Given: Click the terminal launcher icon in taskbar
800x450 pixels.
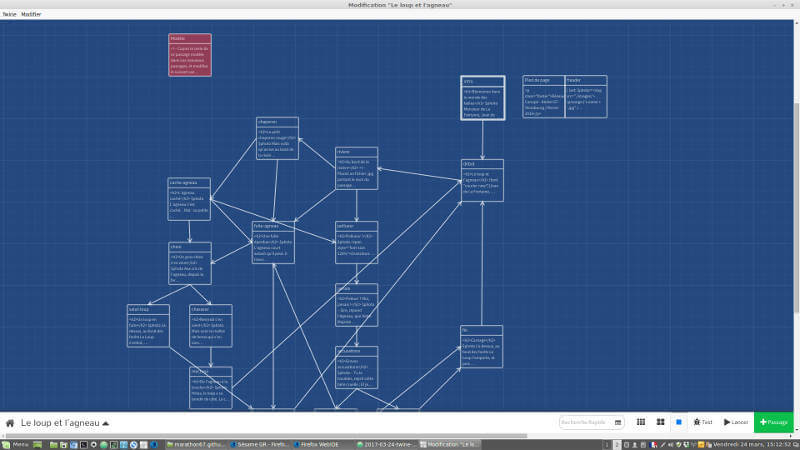Looking at the screenshot, I should [84, 445].
